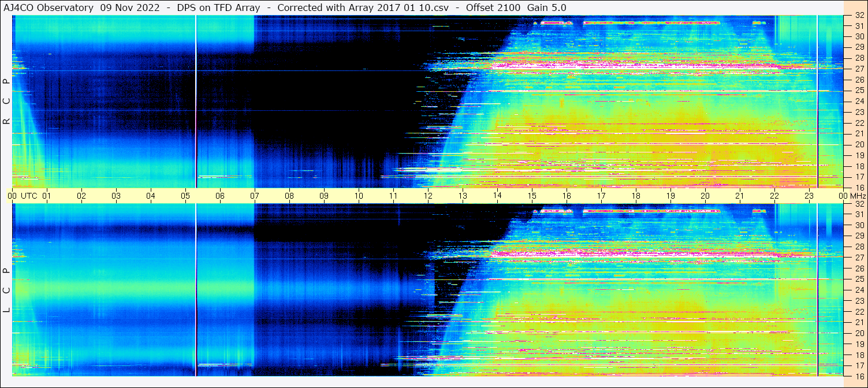Click the 01 hour mark on the UTC axis
868x388 pixels.
[x=47, y=196]
